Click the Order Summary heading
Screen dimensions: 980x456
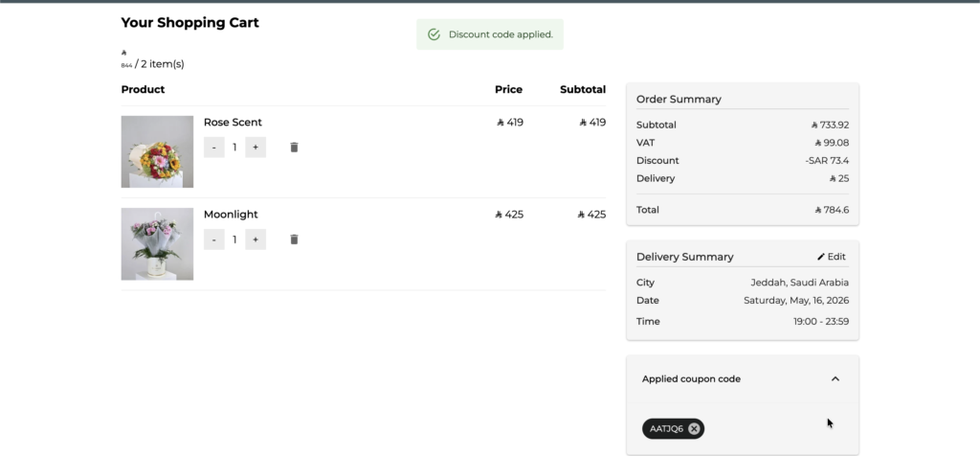tap(679, 99)
